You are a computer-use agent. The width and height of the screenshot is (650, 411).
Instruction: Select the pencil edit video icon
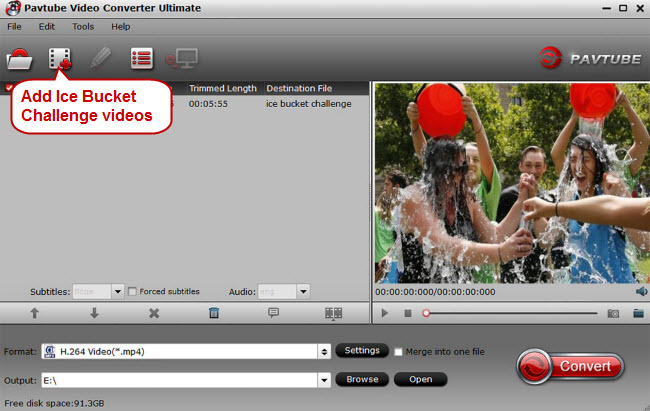tap(101, 58)
